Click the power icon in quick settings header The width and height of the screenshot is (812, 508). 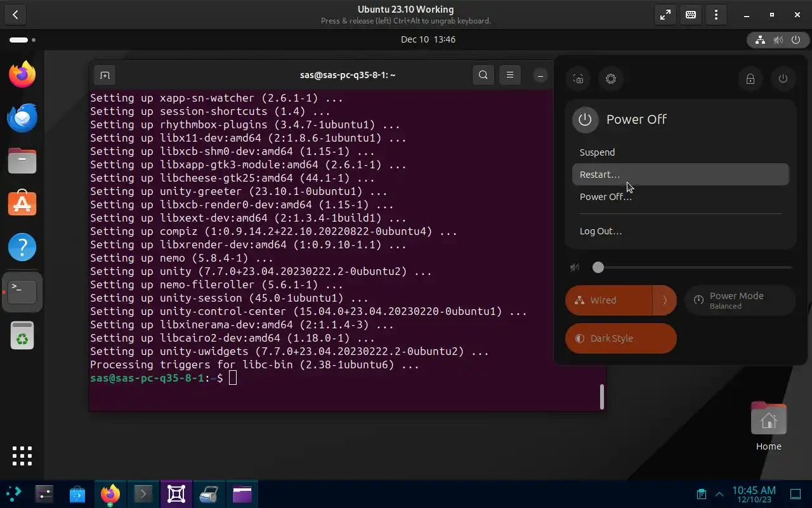pos(783,79)
